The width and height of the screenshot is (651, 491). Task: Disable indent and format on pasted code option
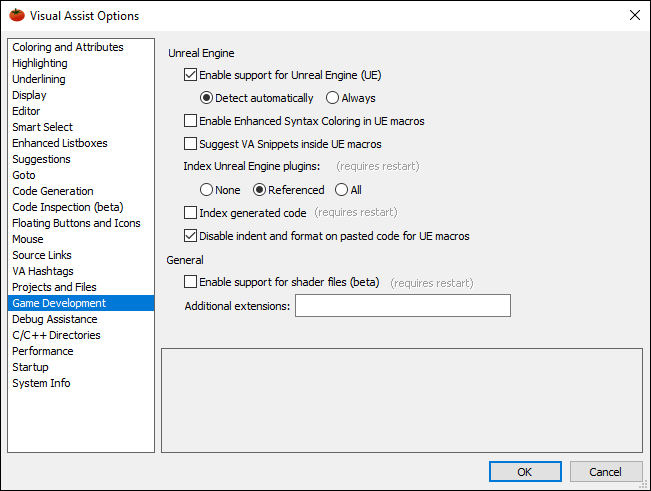point(191,237)
